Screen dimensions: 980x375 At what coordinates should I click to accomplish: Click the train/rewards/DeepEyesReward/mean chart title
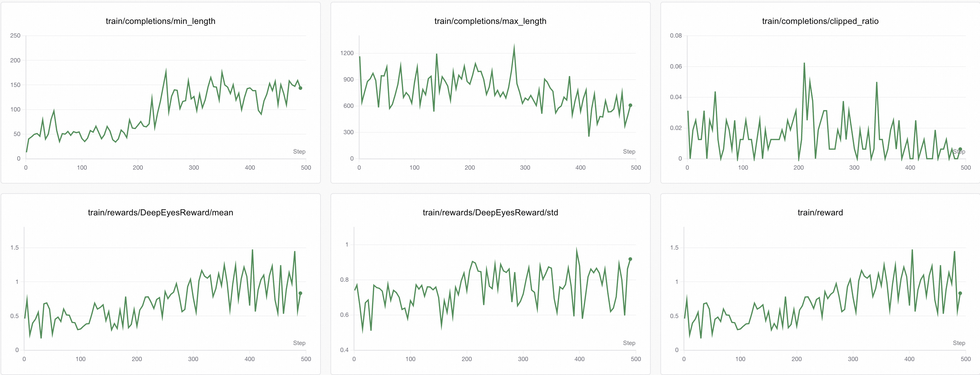[x=160, y=213]
